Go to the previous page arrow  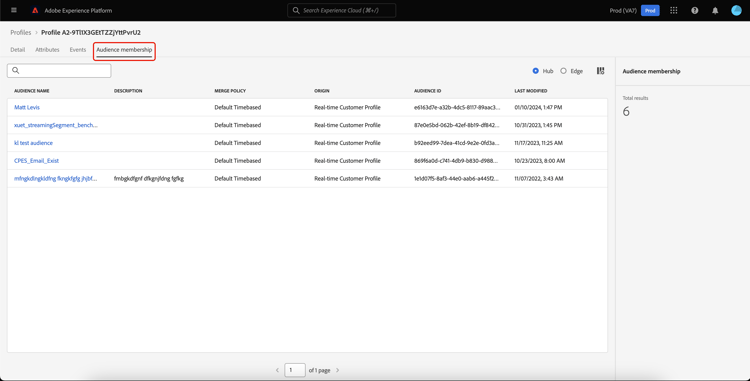click(x=277, y=370)
